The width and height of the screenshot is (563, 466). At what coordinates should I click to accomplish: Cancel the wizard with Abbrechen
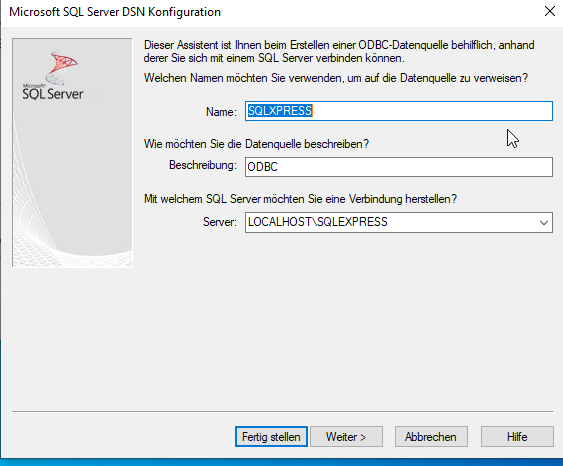(x=431, y=437)
